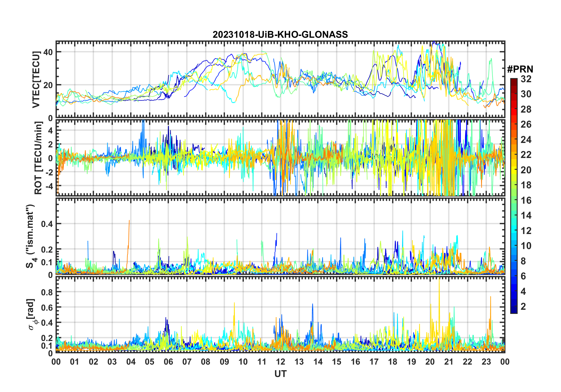Select the VTEC[TECU] y-axis label
This screenshot has height=392, width=561.
click(36, 80)
